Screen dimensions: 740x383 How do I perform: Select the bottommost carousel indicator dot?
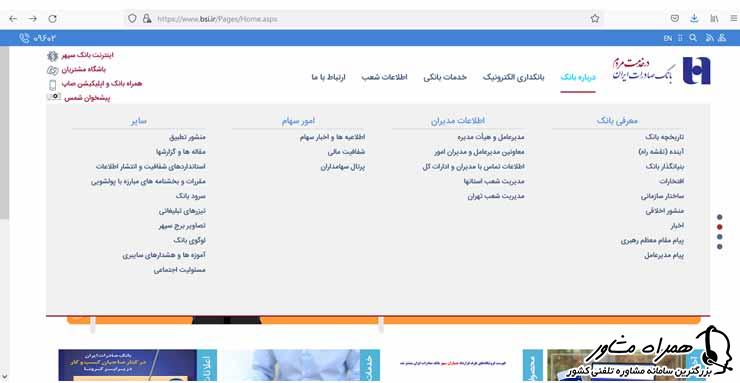pyautogui.click(x=719, y=247)
